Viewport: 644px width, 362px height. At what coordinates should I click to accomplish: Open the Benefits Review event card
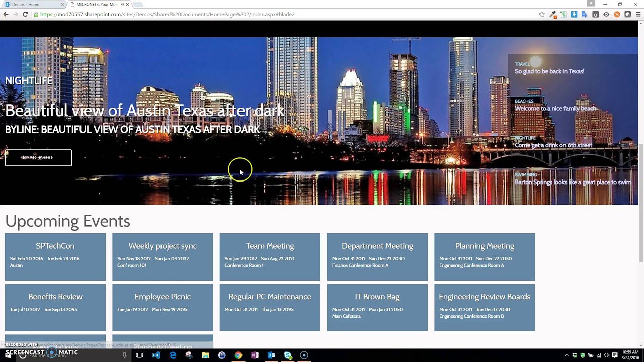pyautogui.click(x=55, y=308)
